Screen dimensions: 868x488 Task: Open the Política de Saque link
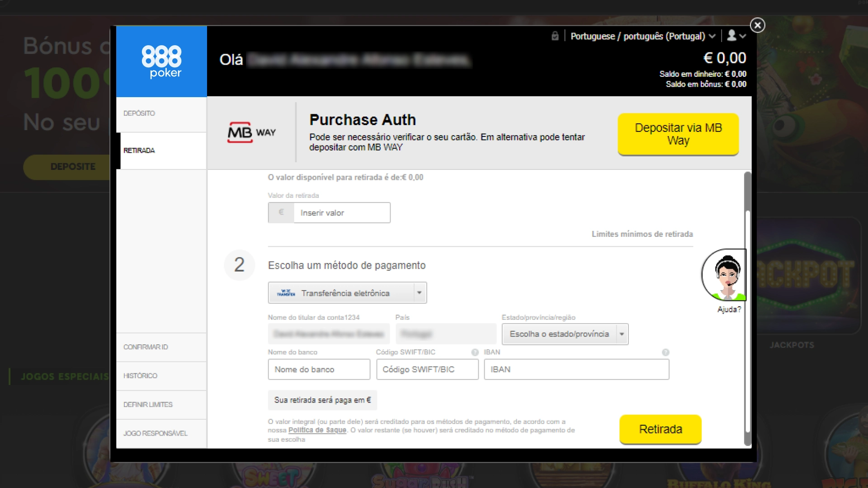[x=317, y=430]
